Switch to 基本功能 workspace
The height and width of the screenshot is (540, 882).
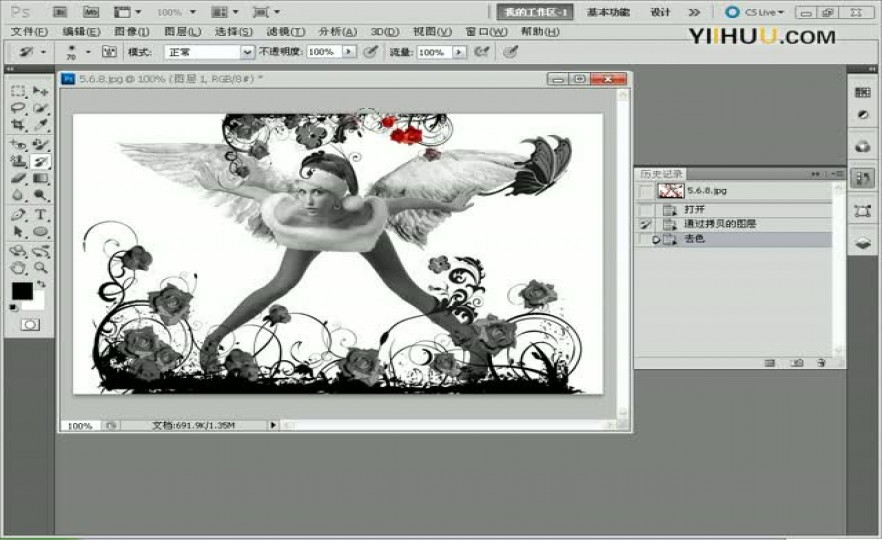609,12
